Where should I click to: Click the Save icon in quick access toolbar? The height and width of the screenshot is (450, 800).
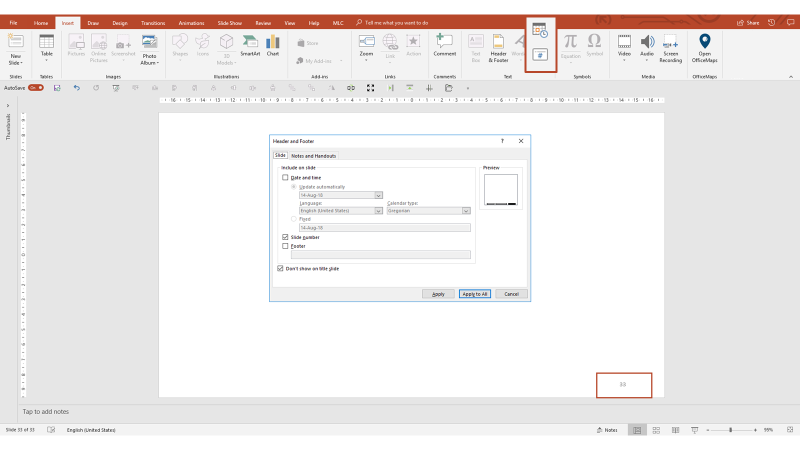(57, 88)
